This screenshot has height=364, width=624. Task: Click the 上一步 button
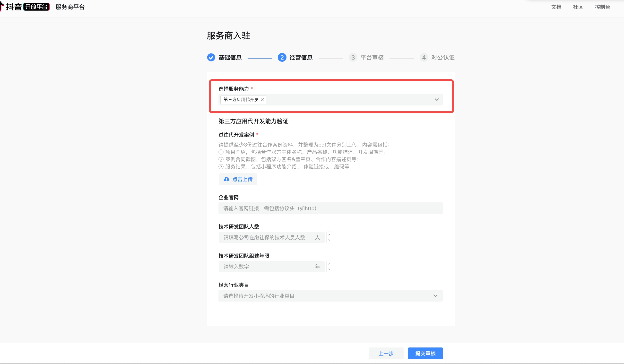(386, 353)
